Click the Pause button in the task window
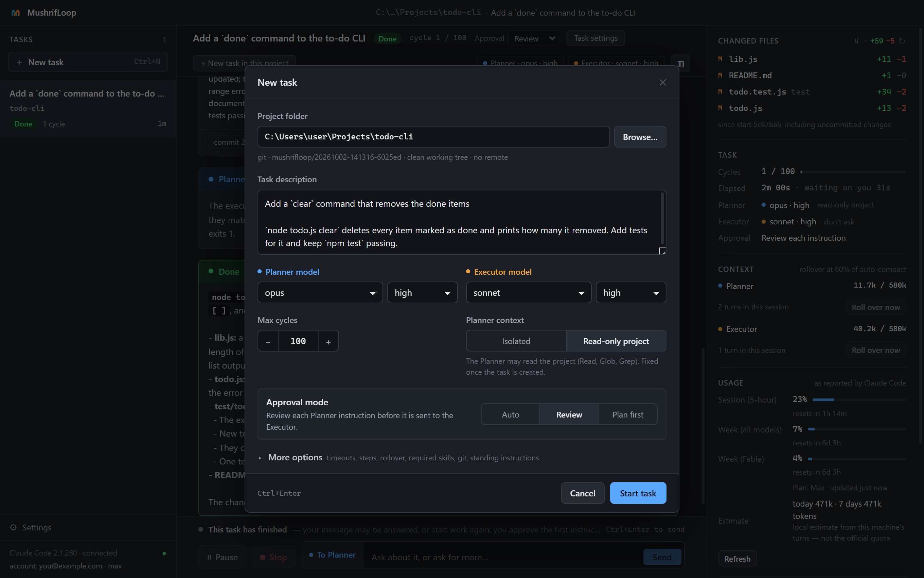Image resolution: width=924 pixels, height=578 pixels. click(223, 557)
